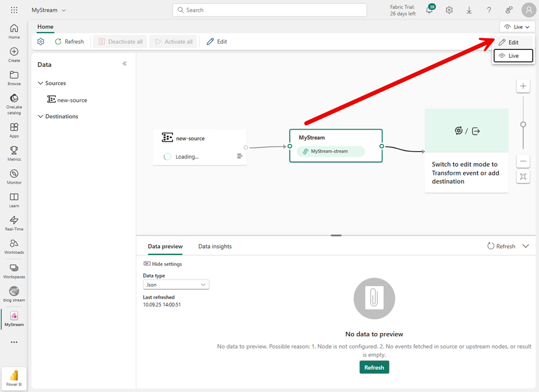539x392 pixels.
Task: Click the notifications bell icon
Action: 430,10
